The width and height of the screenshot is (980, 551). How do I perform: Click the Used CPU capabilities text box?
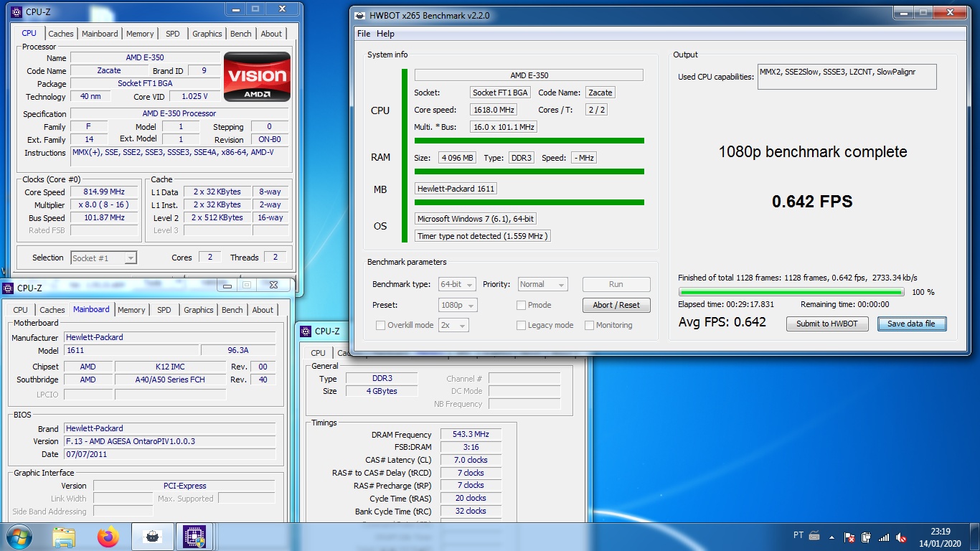[x=847, y=77]
